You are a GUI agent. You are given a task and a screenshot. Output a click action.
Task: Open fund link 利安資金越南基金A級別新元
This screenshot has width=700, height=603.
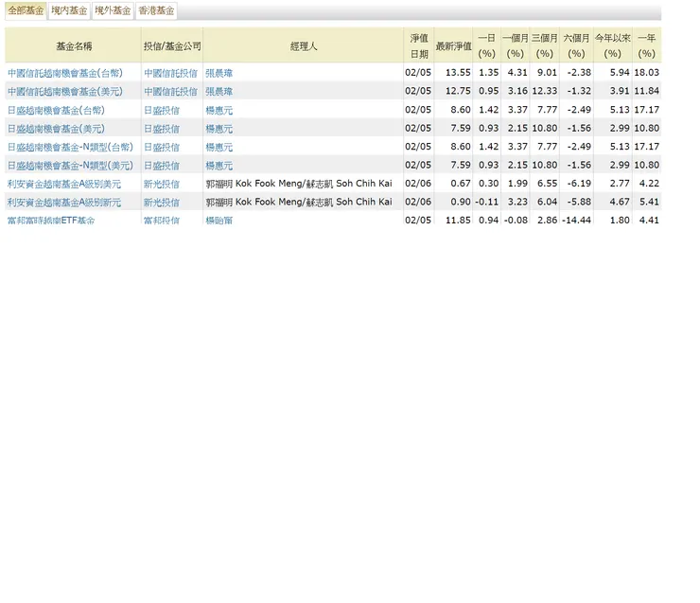pyautogui.click(x=64, y=203)
